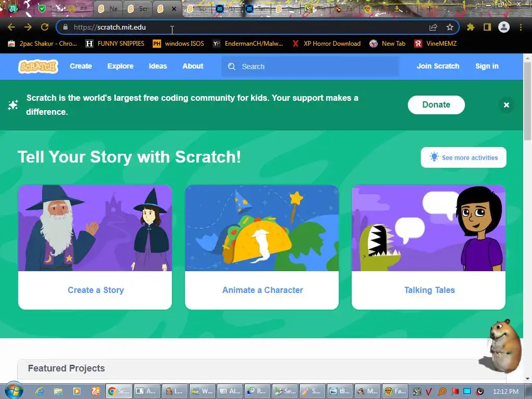Screen dimensions: 532x399
Task: Open the Chrome profile avatar
Action: (x=504, y=27)
